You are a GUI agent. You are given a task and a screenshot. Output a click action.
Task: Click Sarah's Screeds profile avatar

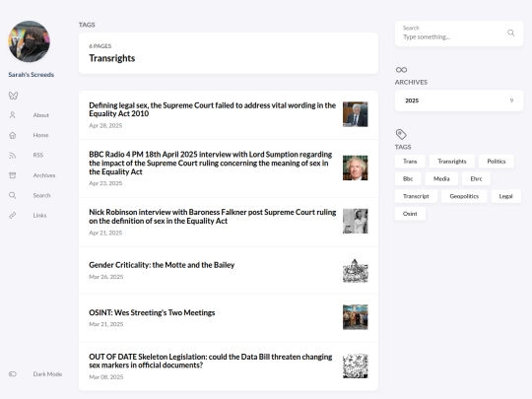coord(30,41)
